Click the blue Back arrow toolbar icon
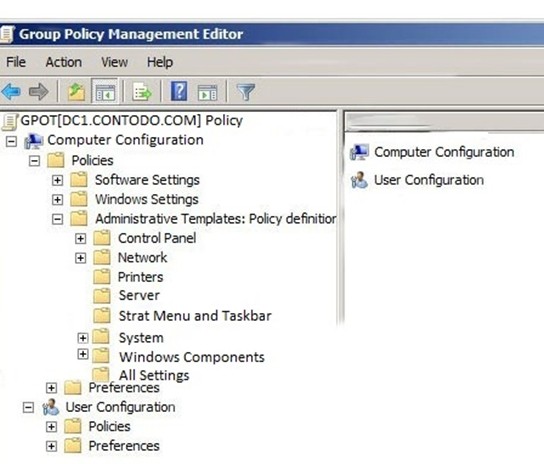Image resolution: width=544 pixels, height=464 pixels. click(11, 92)
